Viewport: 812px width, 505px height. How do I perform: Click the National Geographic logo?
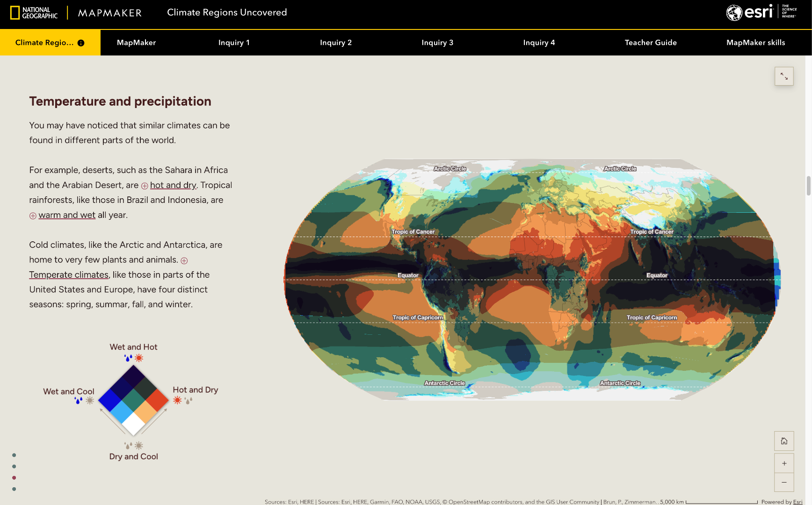34,13
